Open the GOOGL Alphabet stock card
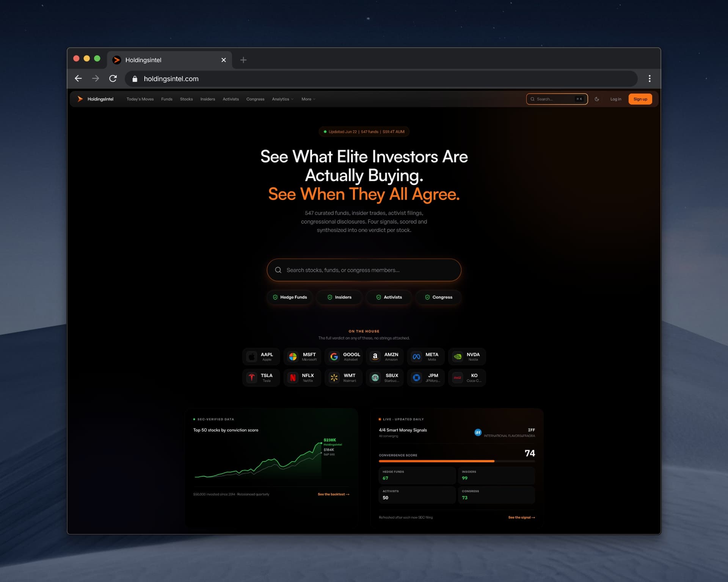728x582 pixels. 344,357
